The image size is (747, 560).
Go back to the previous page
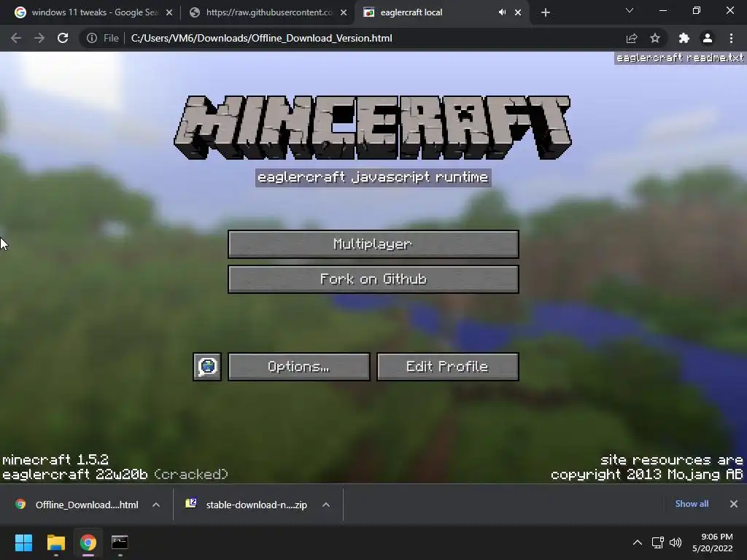[16, 38]
